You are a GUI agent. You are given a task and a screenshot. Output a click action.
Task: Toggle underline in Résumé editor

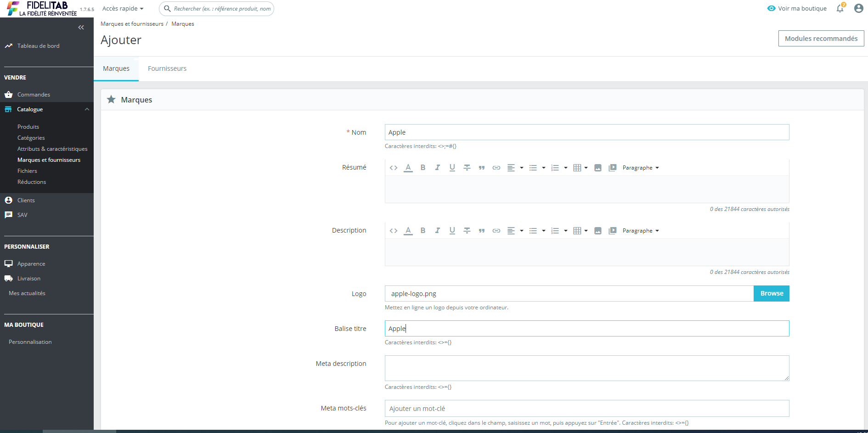click(x=452, y=168)
